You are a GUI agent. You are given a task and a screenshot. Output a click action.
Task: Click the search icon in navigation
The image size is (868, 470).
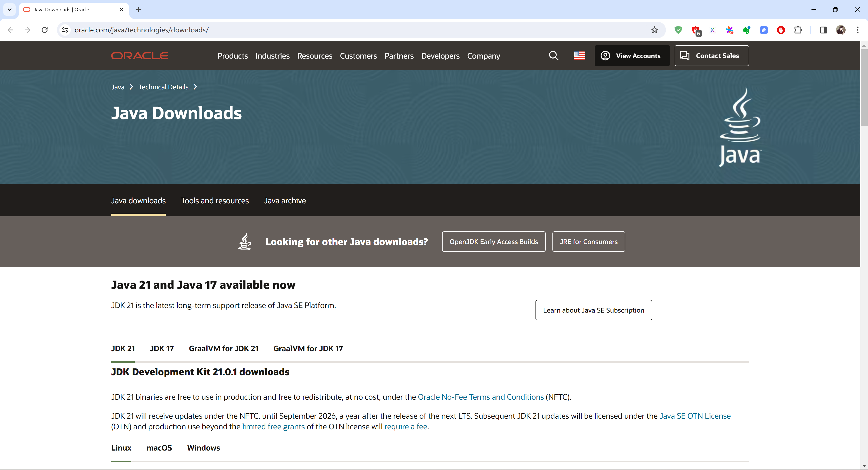point(553,56)
